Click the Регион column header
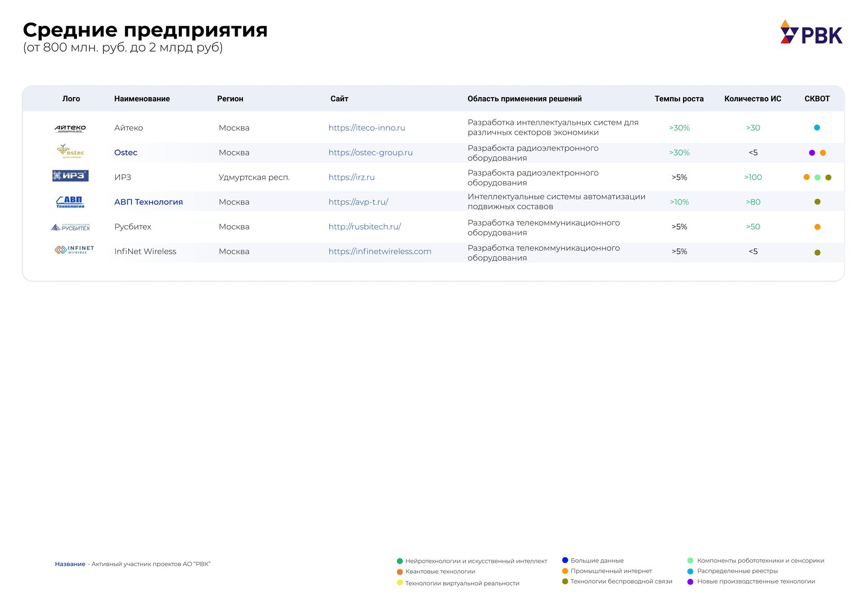The height and width of the screenshot is (613, 868). tap(230, 99)
